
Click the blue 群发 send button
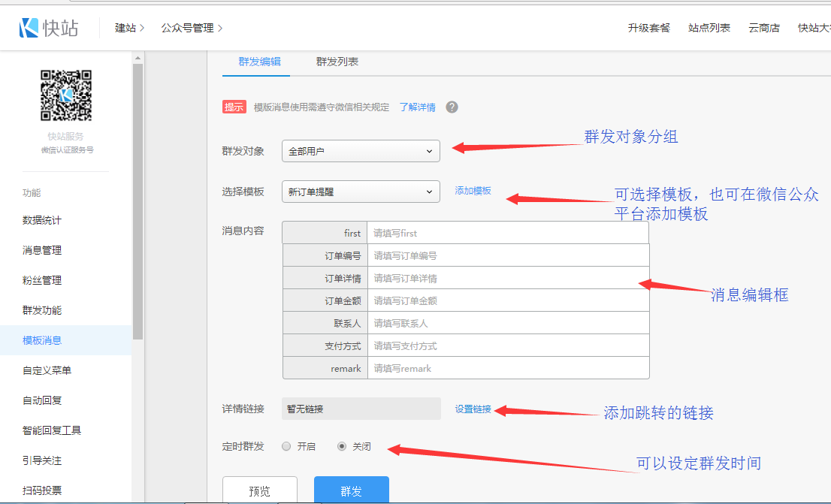click(x=351, y=490)
